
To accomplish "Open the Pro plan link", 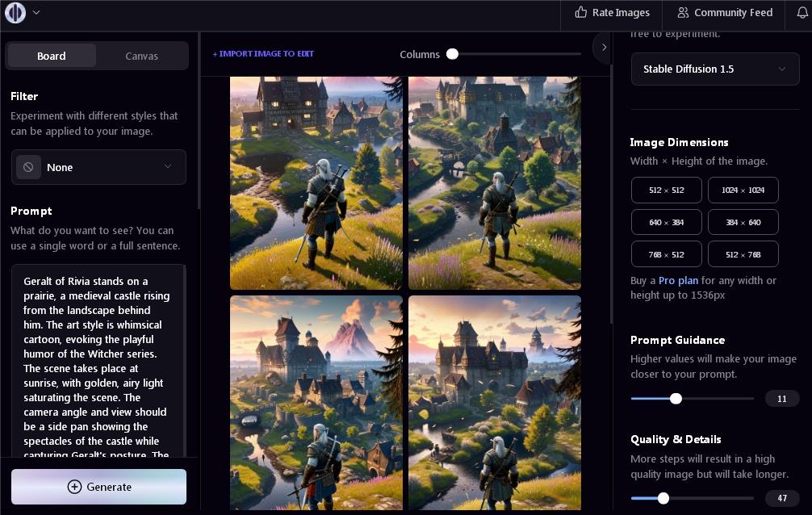I will pyautogui.click(x=678, y=280).
